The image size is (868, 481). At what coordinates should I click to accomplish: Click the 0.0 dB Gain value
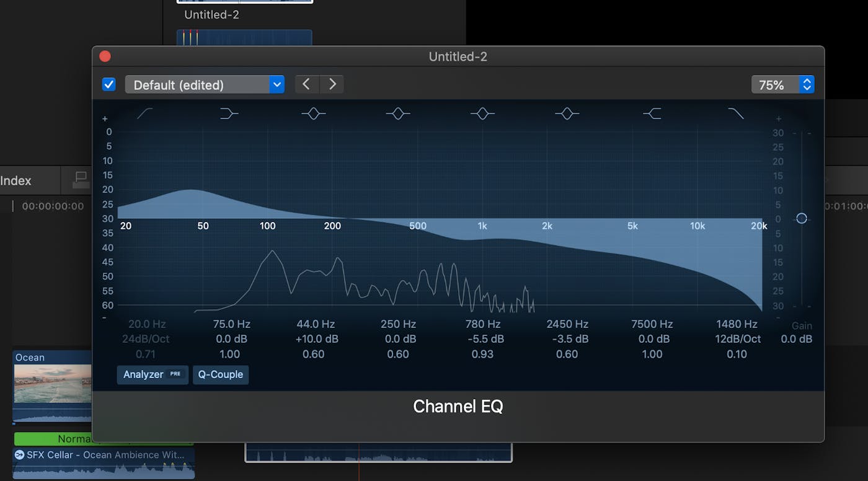tap(797, 339)
